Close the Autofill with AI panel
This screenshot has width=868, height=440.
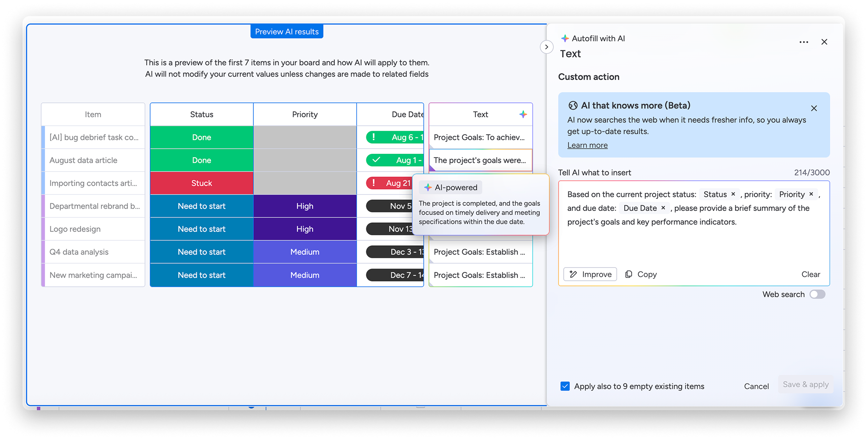824,42
